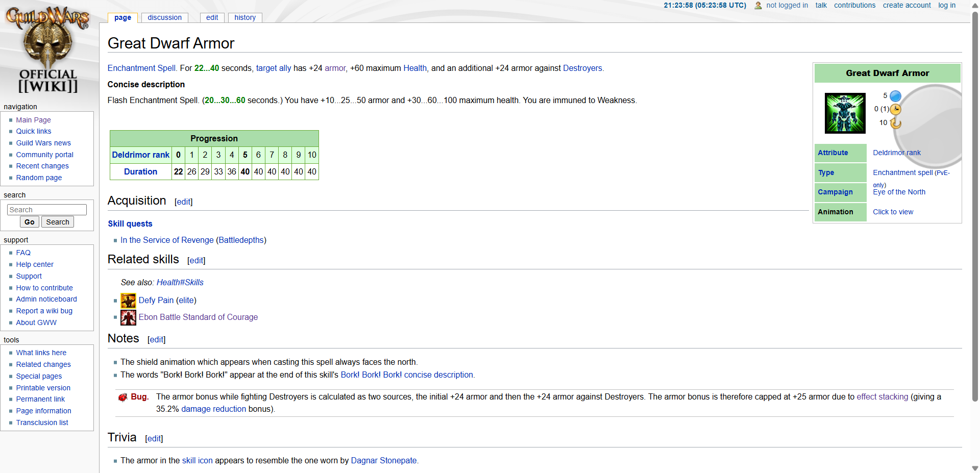Screen dimensions: 980x473
Task: Open contributions in the top bar
Action: 854,5
